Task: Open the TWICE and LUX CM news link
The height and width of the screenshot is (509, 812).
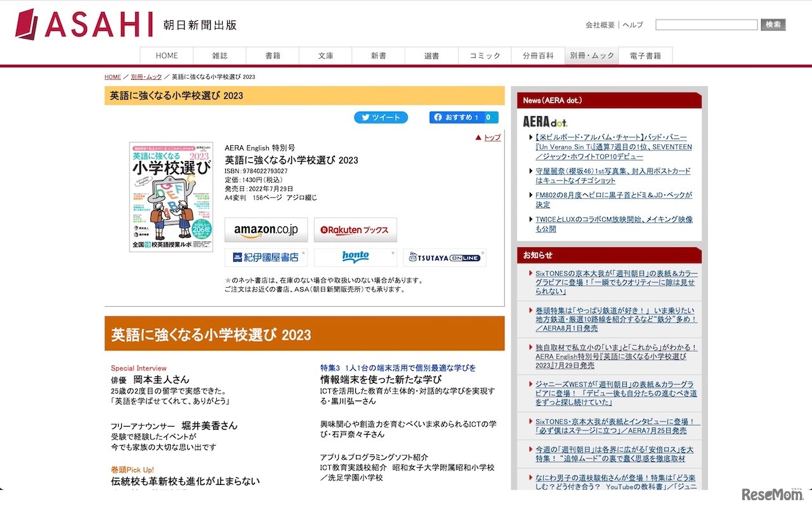Action: click(x=614, y=224)
